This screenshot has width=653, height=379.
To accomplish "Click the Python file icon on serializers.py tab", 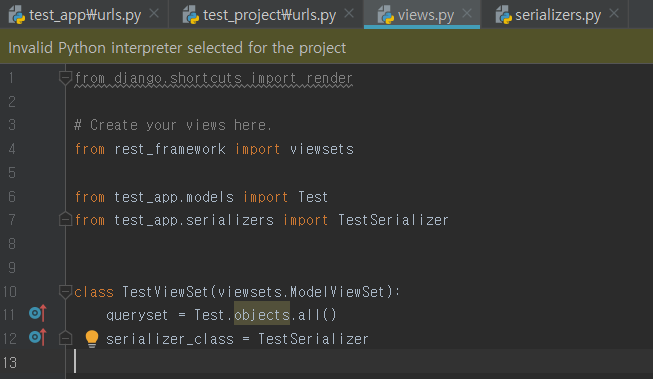I will pyautogui.click(x=503, y=15).
